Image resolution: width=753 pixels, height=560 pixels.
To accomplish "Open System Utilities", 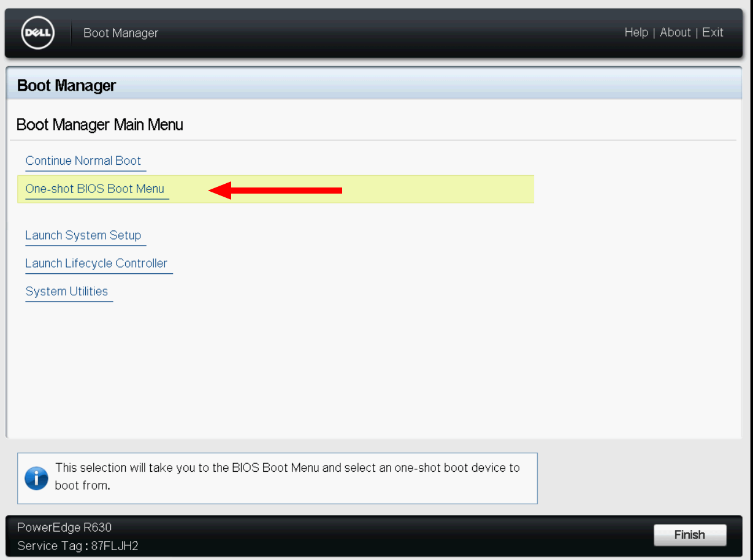I will [67, 292].
